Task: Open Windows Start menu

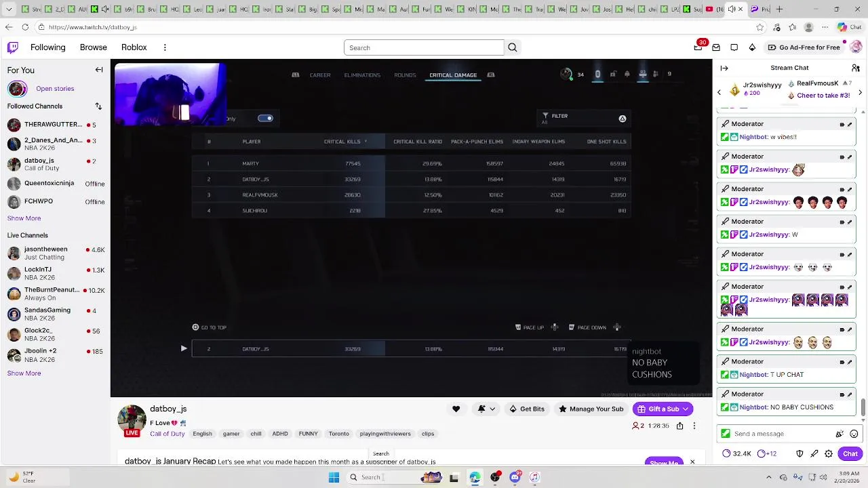Action: 334,477
